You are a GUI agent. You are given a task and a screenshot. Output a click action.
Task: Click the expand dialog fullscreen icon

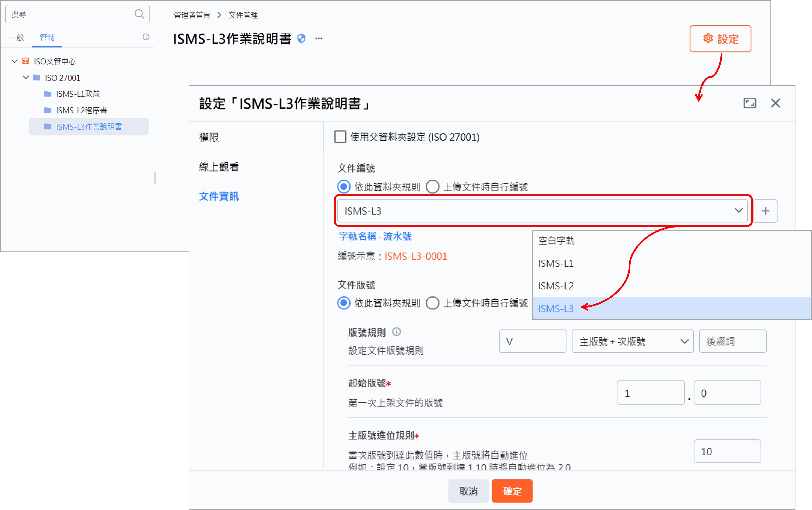[x=750, y=103]
